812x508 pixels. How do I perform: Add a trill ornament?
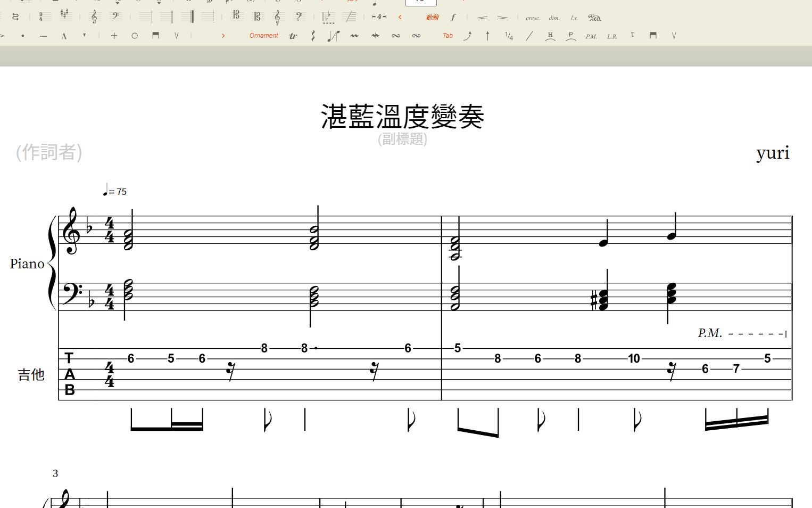coord(293,36)
